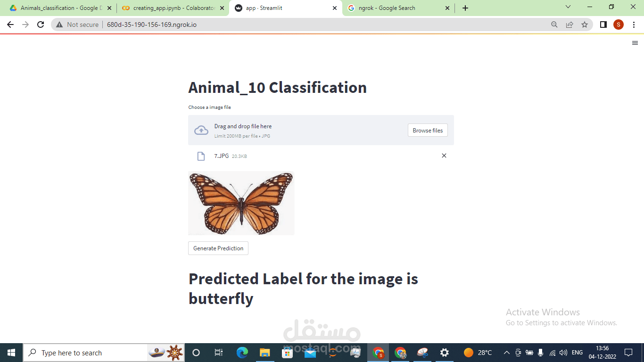Open the Wi-Fi network flyout

pyautogui.click(x=552, y=353)
